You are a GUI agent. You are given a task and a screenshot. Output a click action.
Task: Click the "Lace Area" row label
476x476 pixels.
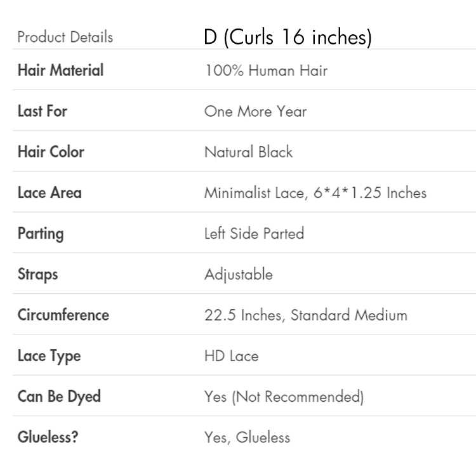click(50, 192)
